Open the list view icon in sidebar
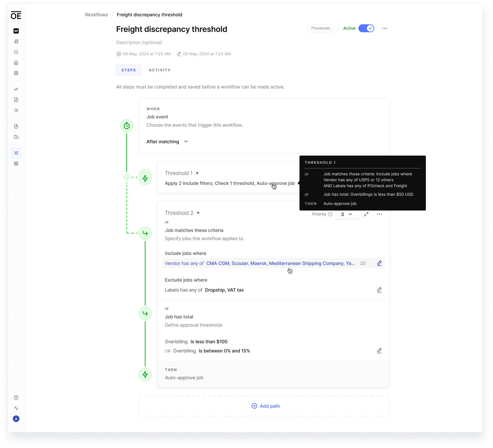The height and width of the screenshot is (448, 493). point(16,110)
